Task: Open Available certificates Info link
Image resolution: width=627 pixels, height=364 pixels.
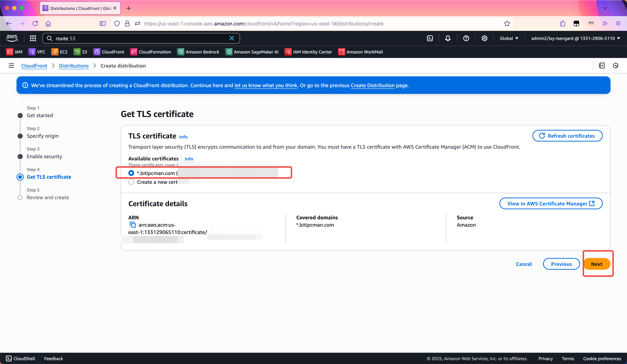Action: click(189, 159)
